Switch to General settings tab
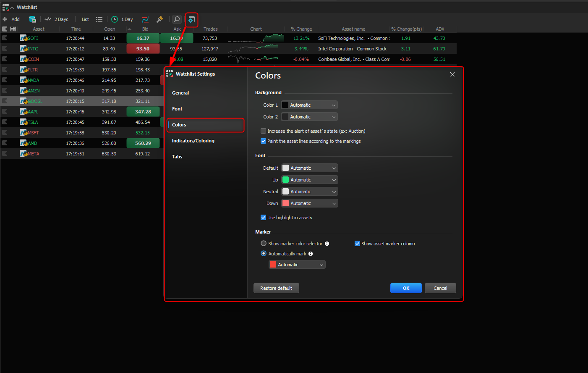588x373 pixels. click(x=180, y=93)
